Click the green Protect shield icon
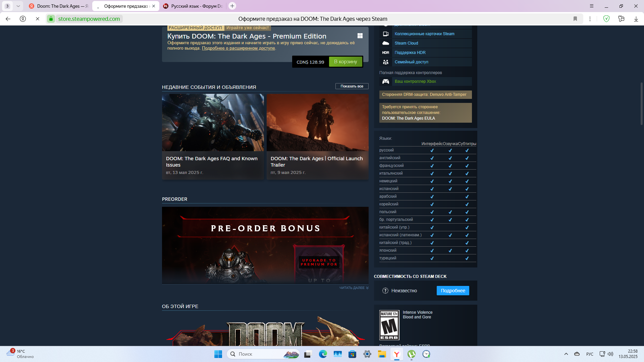This screenshot has width=644, height=362. [606, 19]
